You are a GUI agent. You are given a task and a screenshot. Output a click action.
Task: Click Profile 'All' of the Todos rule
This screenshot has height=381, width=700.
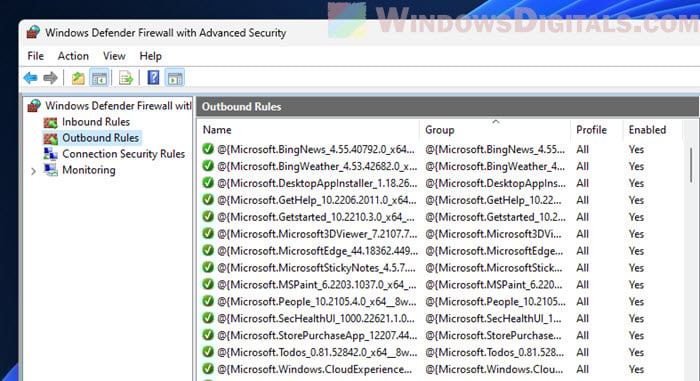(x=583, y=352)
